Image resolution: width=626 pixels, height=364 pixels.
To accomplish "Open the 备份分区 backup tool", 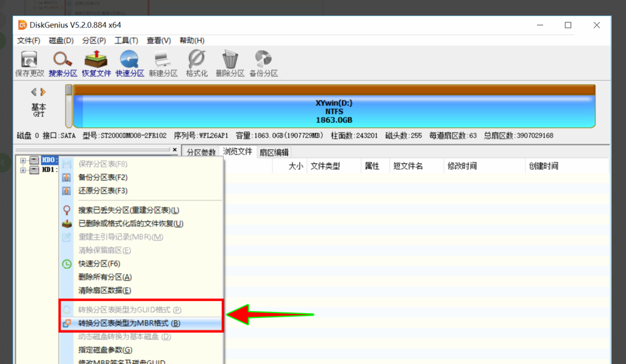I will (x=264, y=63).
